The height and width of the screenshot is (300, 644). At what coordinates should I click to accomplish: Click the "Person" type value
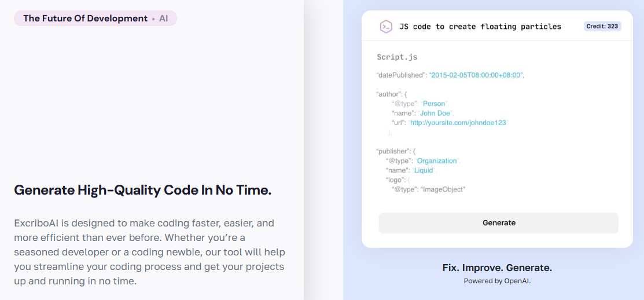[434, 104]
